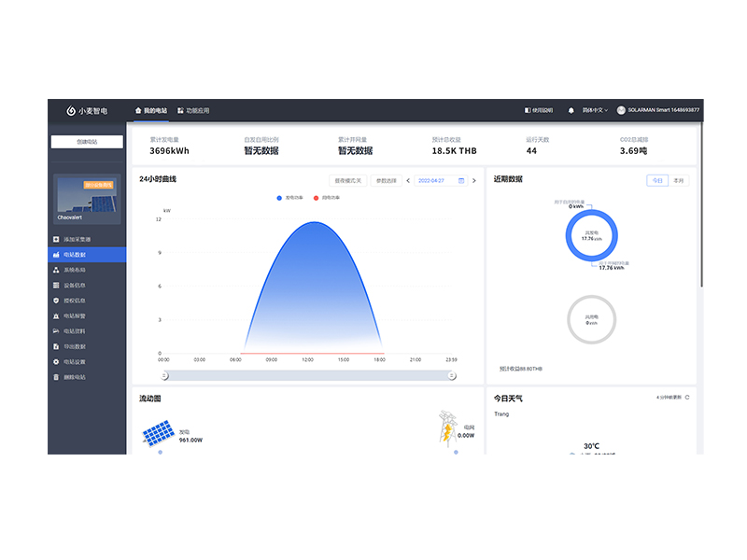Click the Chaovalert station thumbnail
The height and width of the screenshot is (560, 747).
click(x=87, y=199)
